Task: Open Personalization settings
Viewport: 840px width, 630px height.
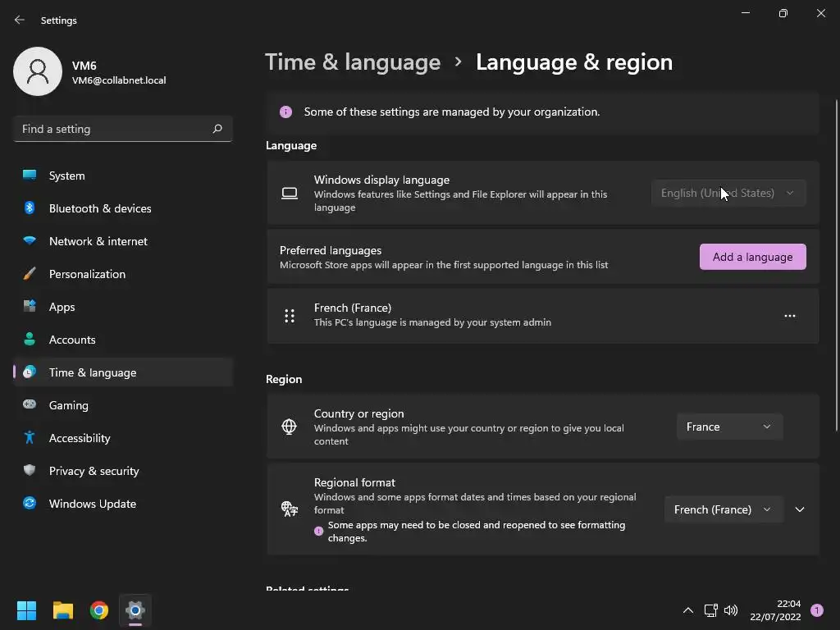Action: click(123, 274)
